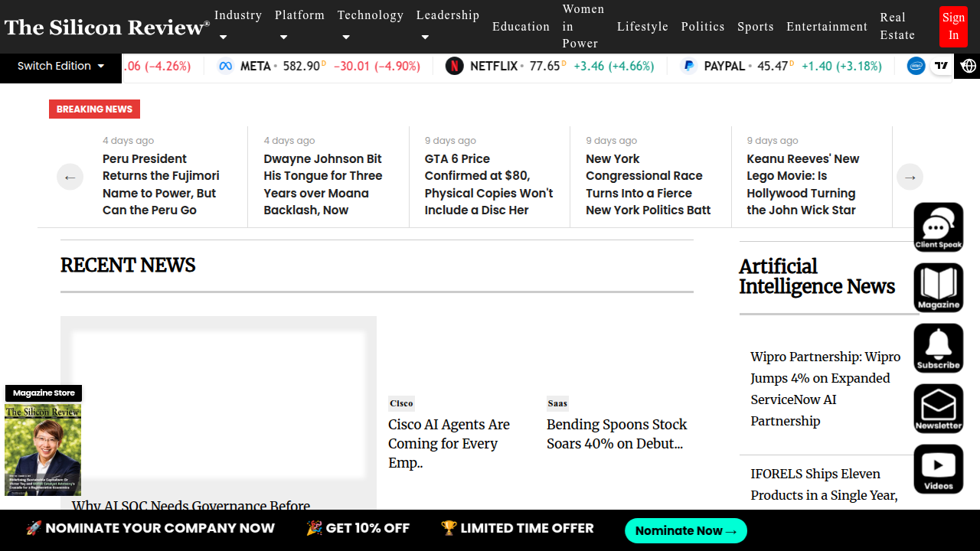
Task: Click the Artificial Intelligence News heading
Action: [817, 276]
